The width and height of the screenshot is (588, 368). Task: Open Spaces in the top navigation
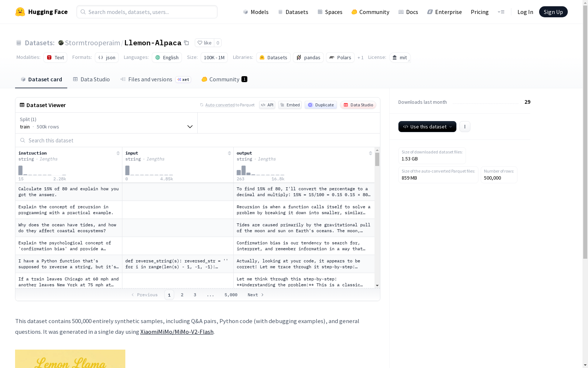(330, 12)
